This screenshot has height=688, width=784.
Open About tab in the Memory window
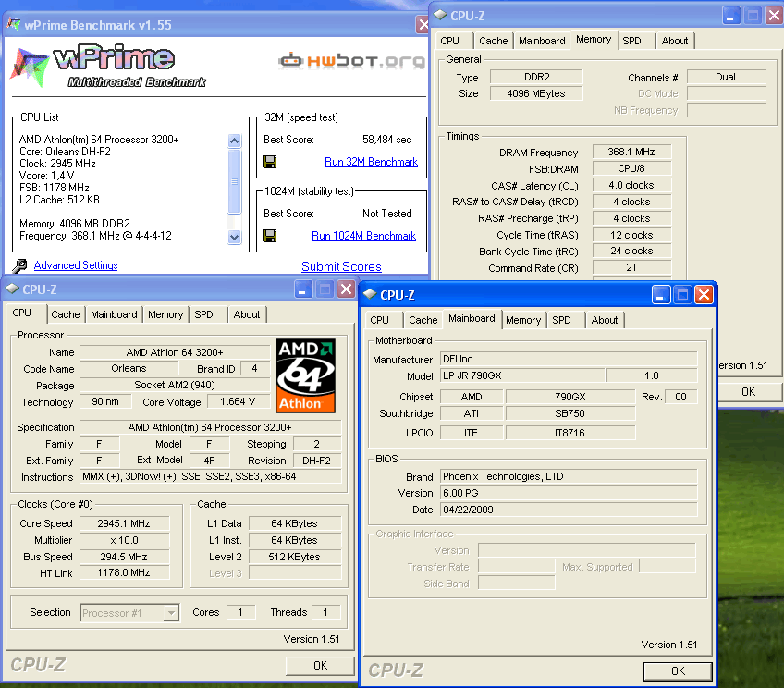(x=675, y=41)
